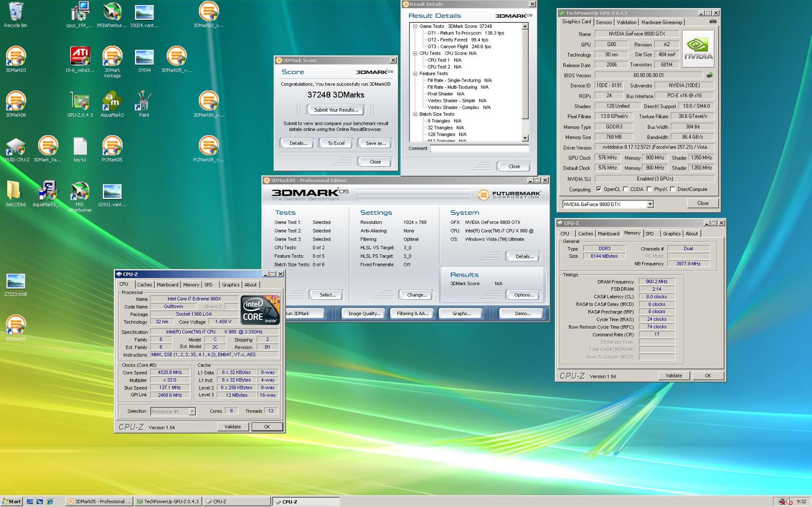The height and width of the screenshot is (507, 812).
Task: Open the Graphs button in 3DMark05
Action: [461, 314]
